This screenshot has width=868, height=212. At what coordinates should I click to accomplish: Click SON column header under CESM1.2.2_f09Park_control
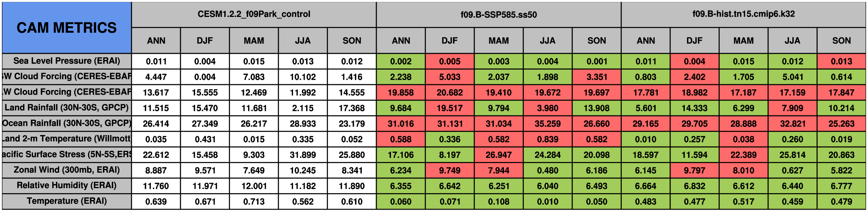[352, 41]
